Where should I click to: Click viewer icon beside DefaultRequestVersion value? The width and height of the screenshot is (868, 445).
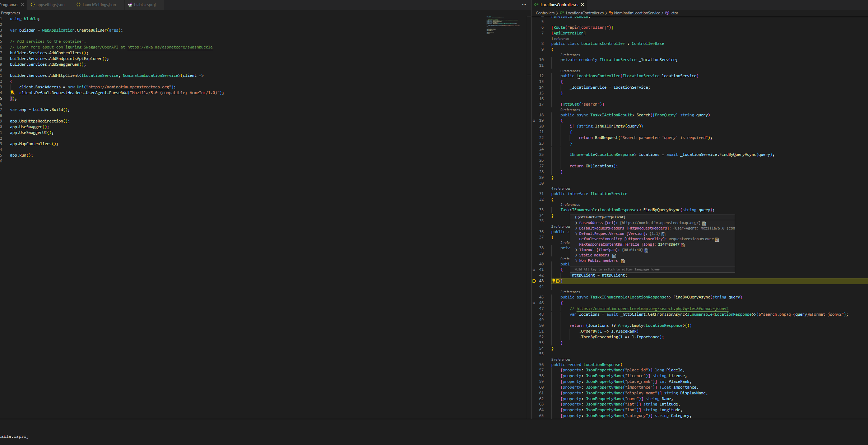(663, 234)
